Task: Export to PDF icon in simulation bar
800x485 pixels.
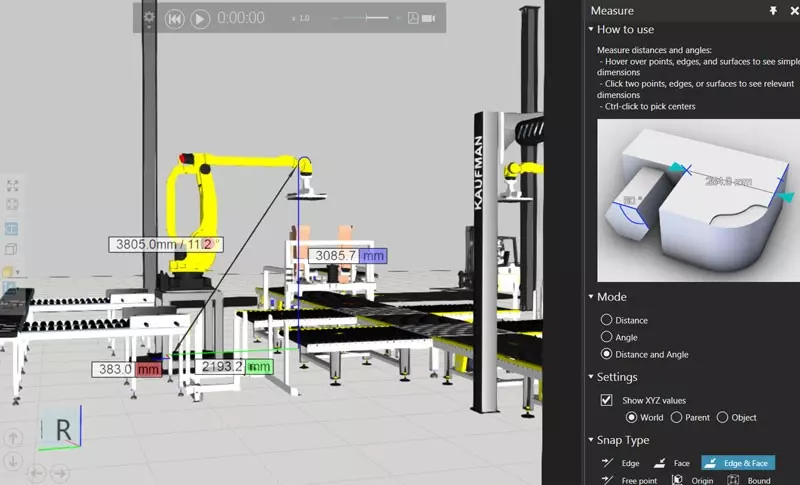Action: coord(412,18)
